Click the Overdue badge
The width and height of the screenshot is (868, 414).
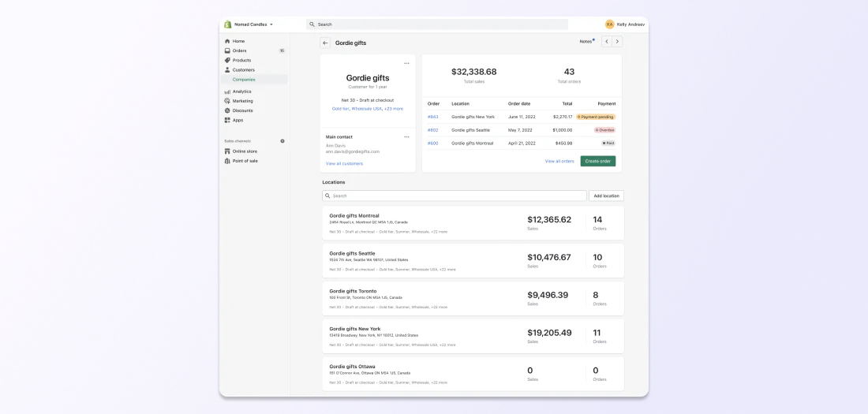[x=604, y=130]
